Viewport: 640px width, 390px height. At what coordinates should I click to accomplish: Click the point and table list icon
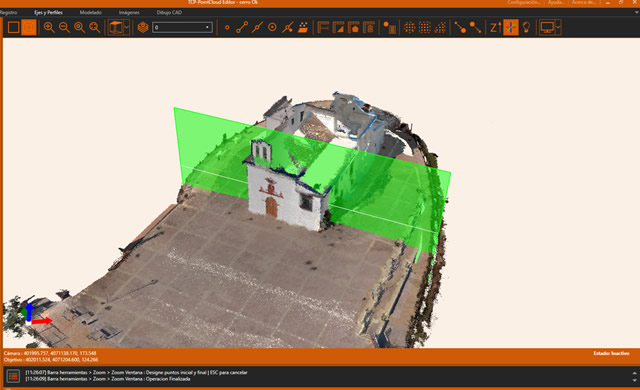389,27
